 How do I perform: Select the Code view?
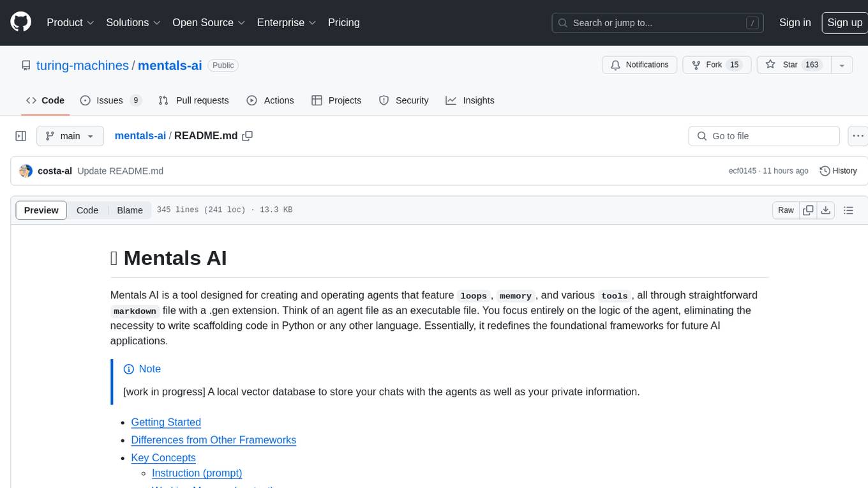87,210
